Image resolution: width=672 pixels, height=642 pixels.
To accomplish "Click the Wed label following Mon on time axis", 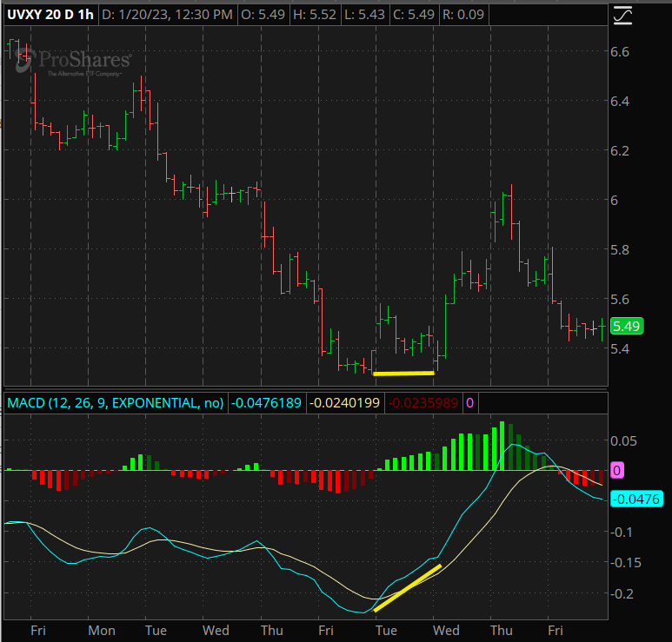I will pos(216,631).
